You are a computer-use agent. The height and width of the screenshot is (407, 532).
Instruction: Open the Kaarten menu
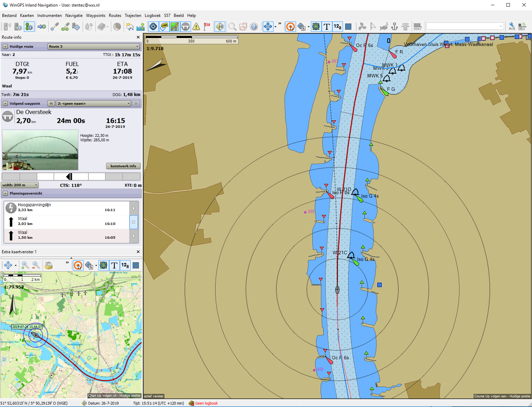[x=27, y=16]
